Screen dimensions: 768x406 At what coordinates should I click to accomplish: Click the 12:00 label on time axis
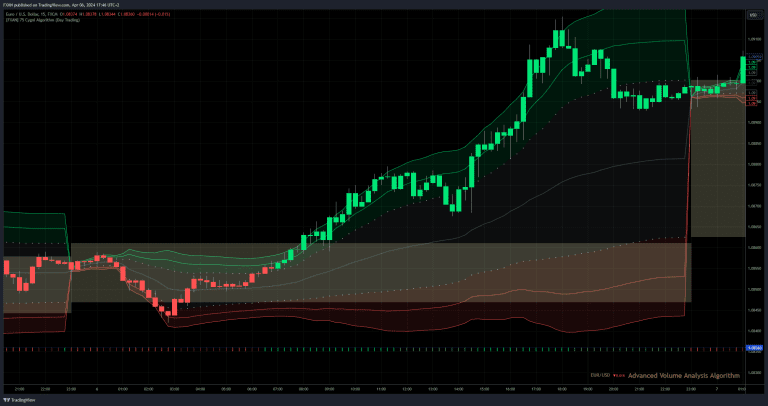(x=407, y=389)
